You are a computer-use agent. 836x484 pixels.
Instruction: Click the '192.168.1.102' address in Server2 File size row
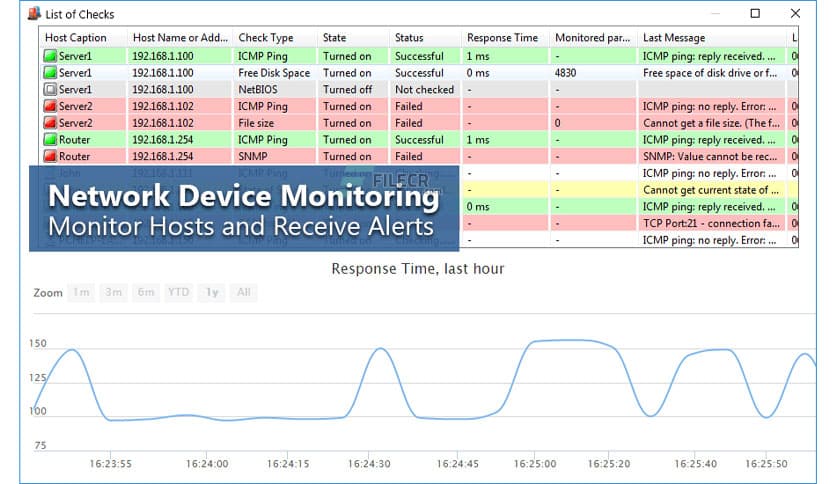(163, 123)
